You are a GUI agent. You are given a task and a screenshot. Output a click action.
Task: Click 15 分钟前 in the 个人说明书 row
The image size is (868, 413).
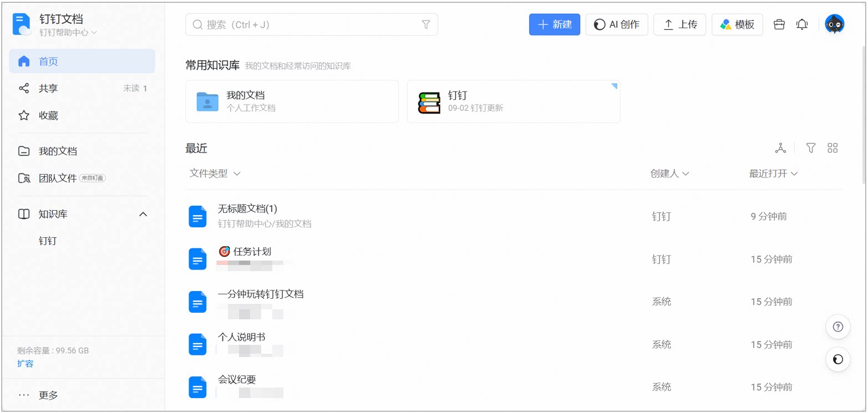pos(771,344)
